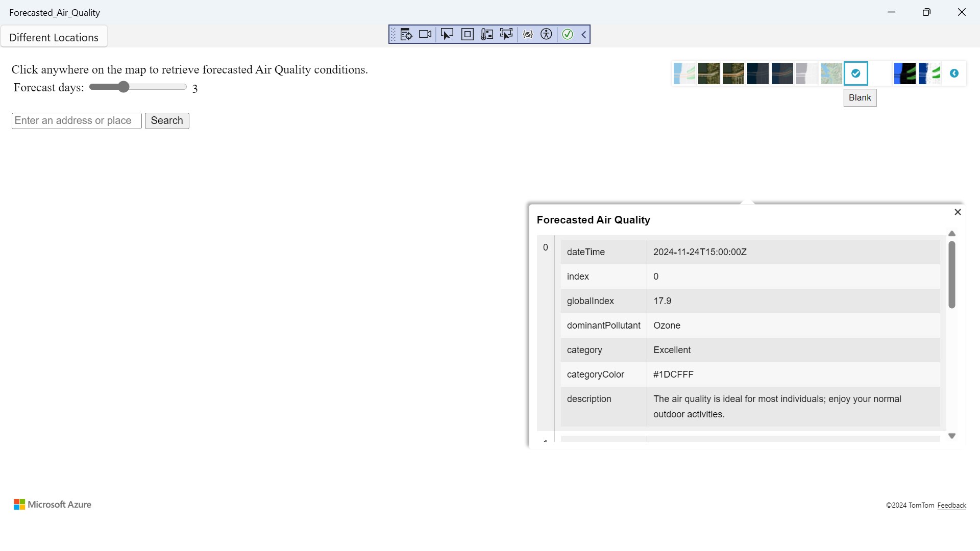980x551 pixels.
Task: Focus the address or place input
Action: [x=77, y=121]
